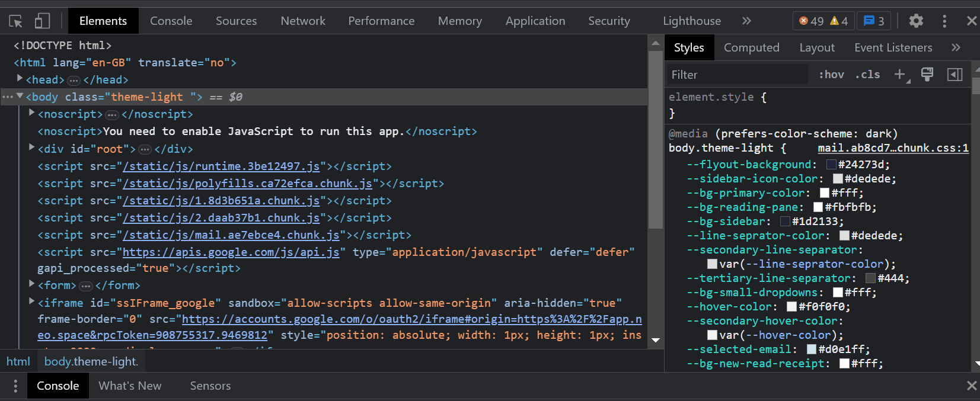This screenshot has height=401, width=980.
Task: Toggle :hov element state panel
Action: [831, 75]
